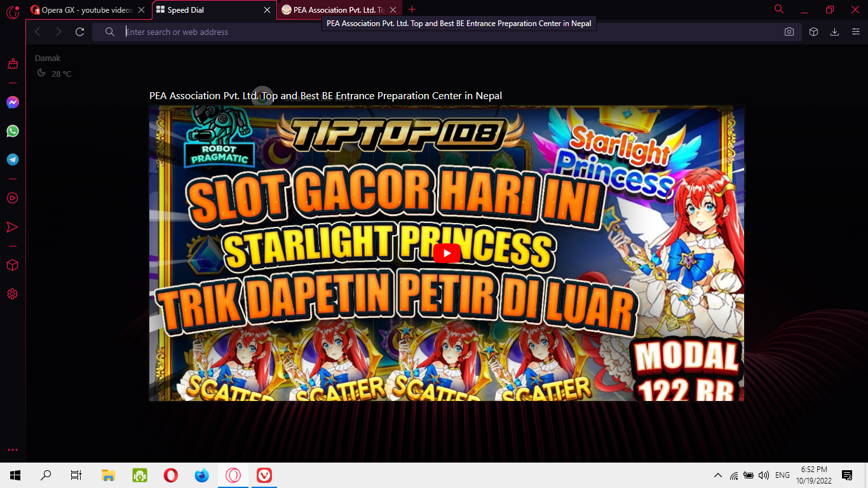The image size is (868, 488).
Task: Open the Downloads toolbar icon
Action: [x=835, y=32]
